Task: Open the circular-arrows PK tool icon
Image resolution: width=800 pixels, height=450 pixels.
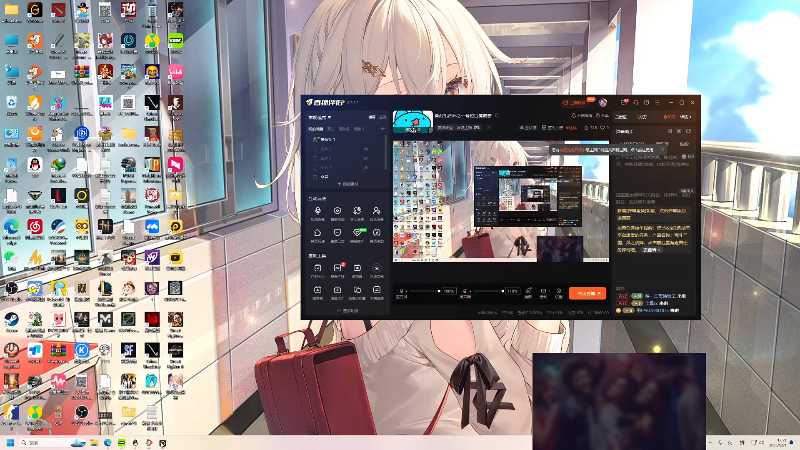Action: 357,211
